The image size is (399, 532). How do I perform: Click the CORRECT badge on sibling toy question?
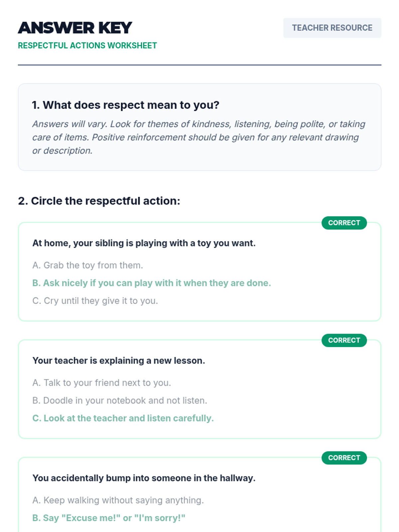pyautogui.click(x=344, y=223)
